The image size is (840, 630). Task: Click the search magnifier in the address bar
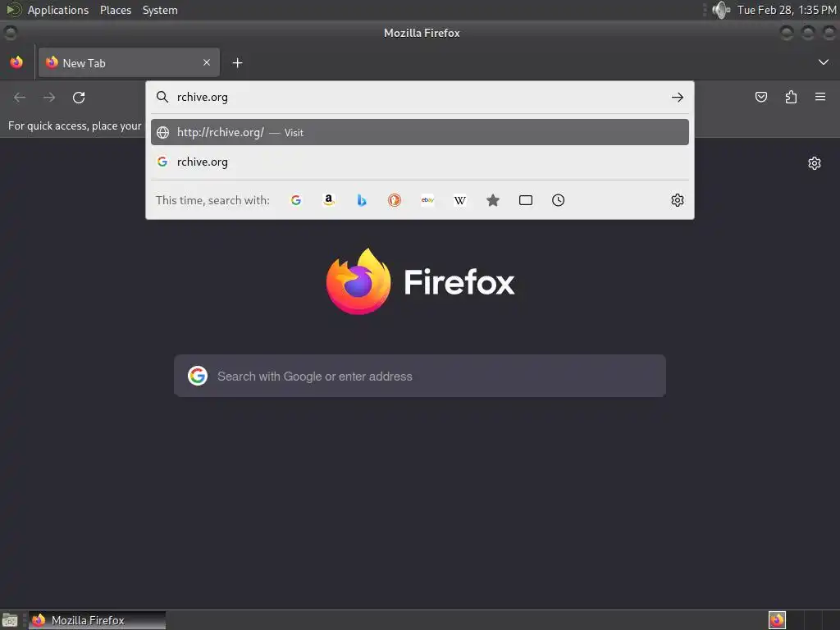[x=162, y=97]
